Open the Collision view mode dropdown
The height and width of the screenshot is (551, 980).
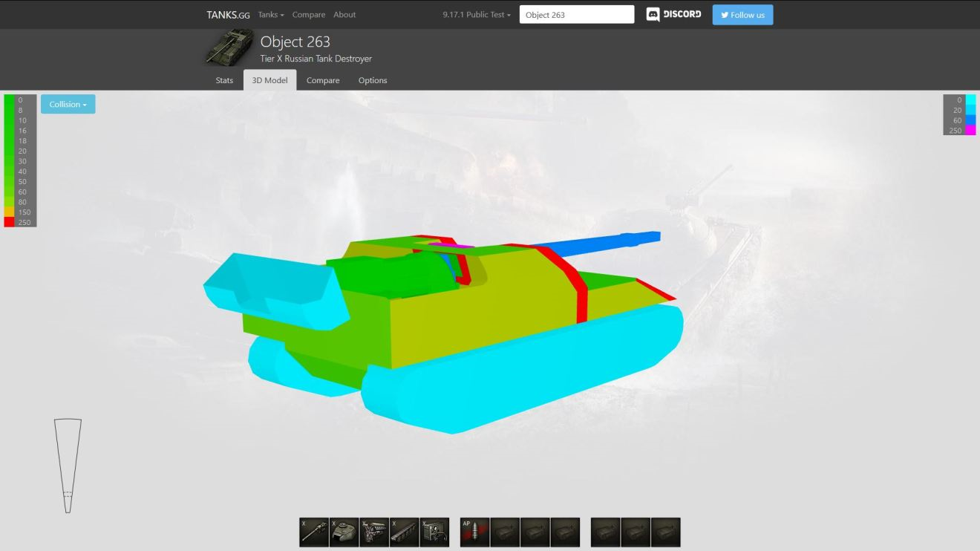click(68, 105)
